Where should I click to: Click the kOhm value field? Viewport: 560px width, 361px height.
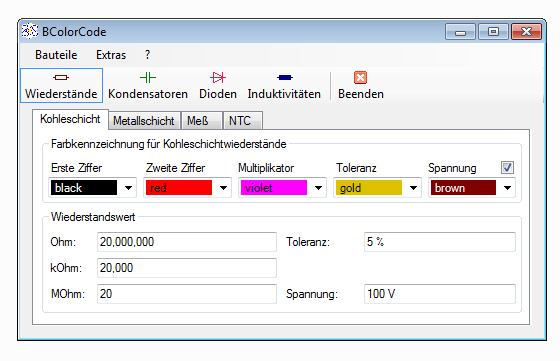tap(187, 268)
